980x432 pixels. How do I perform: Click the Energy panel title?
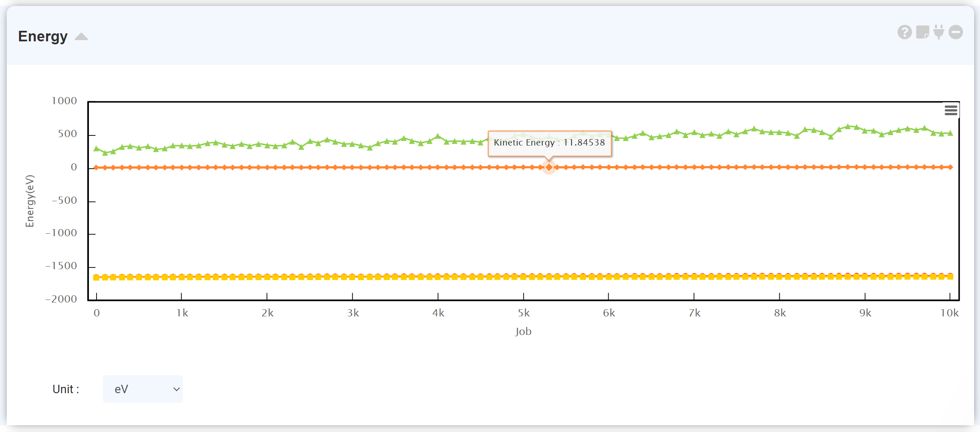click(x=43, y=37)
